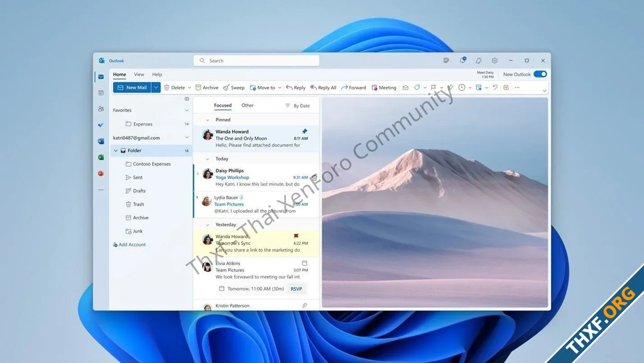
Task: Open the Categorize dropdown arrow
Action: [x=425, y=88]
